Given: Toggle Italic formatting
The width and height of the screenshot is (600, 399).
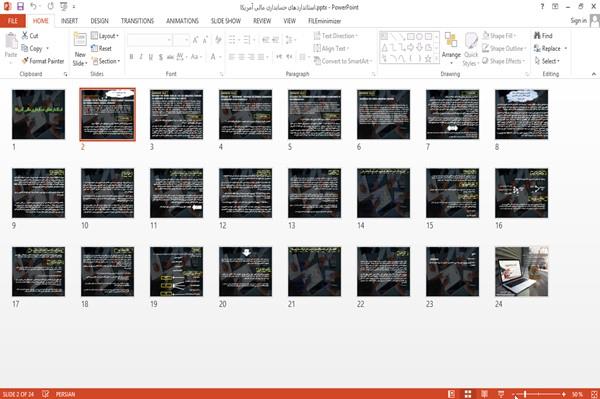Looking at the screenshot, I should (x=141, y=57).
